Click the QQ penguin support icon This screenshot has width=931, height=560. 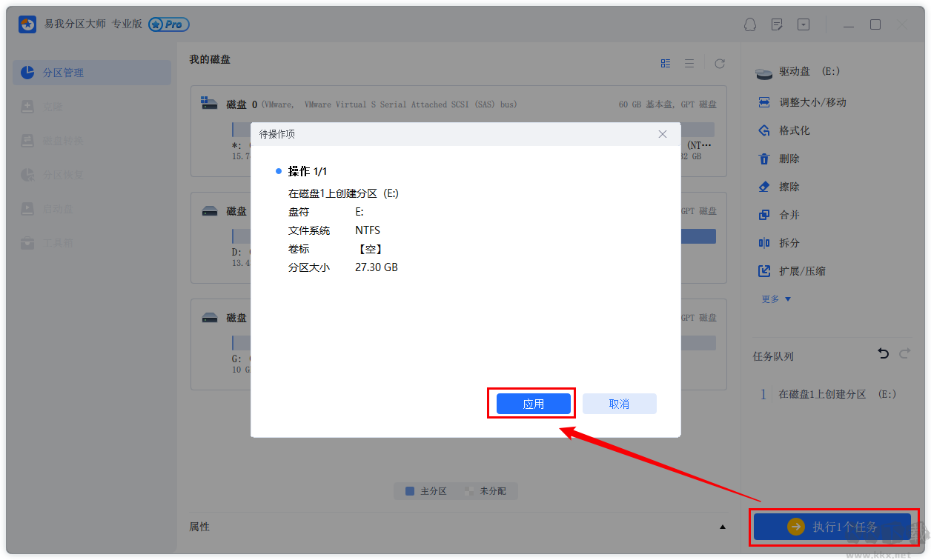click(749, 24)
